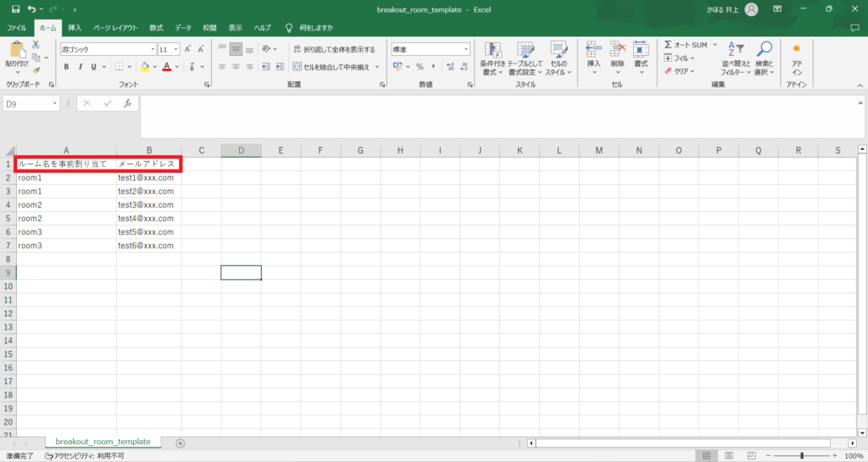
Task: Click Insert cells (挿入) icon
Action: [593, 52]
